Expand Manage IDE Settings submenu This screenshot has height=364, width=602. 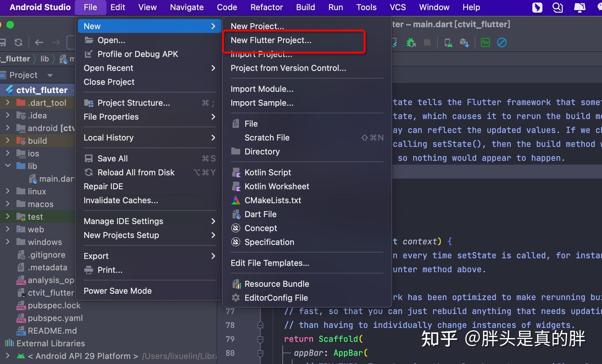149,221
